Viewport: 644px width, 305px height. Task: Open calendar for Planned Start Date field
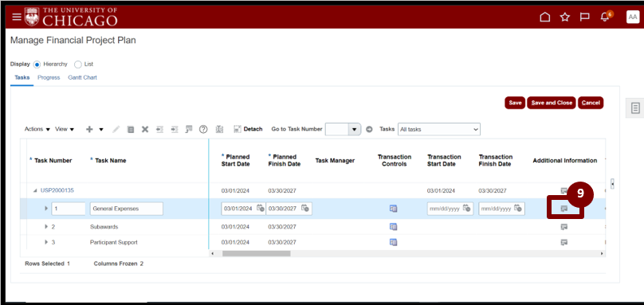pos(261,208)
